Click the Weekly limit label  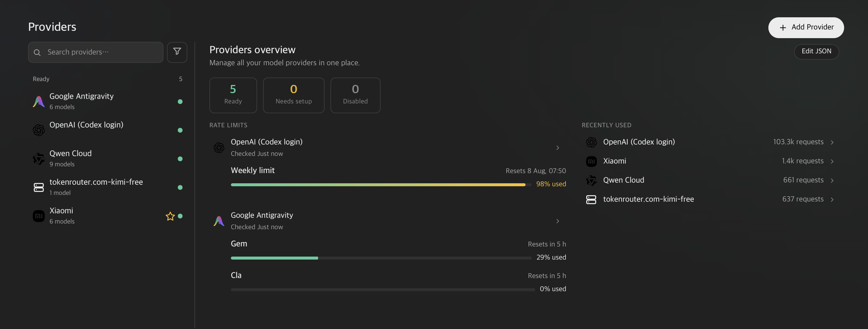pyautogui.click(x=253, y=170)
